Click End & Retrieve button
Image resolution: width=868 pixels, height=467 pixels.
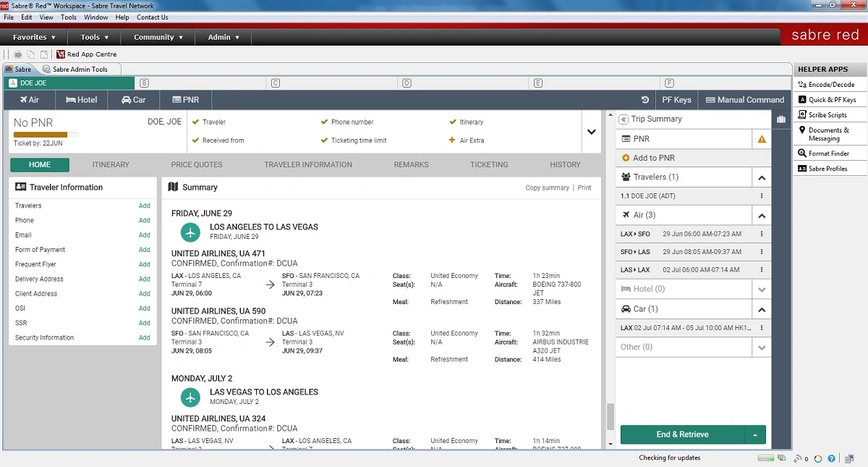(683, 434)
